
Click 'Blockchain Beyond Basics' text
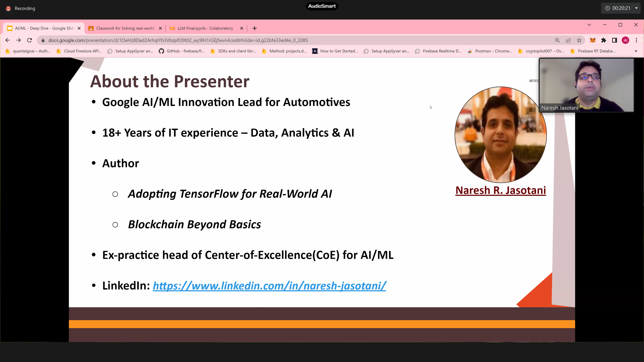(195, 224)
